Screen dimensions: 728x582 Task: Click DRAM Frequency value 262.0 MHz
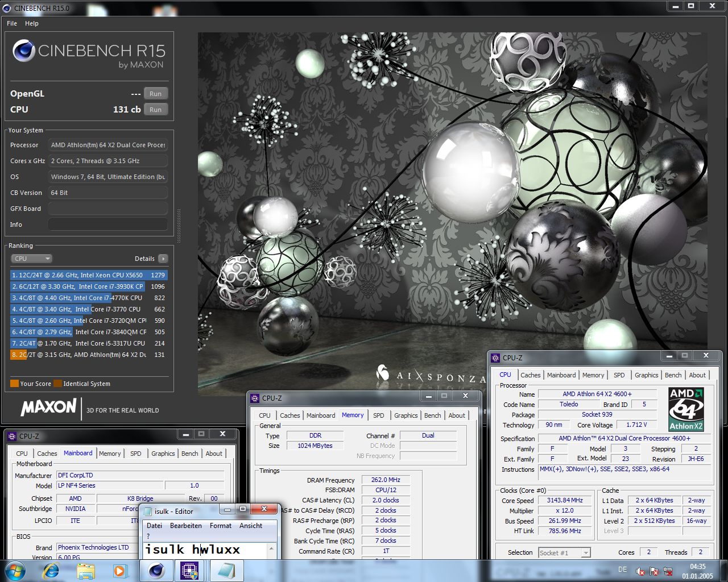click(386, 480)
